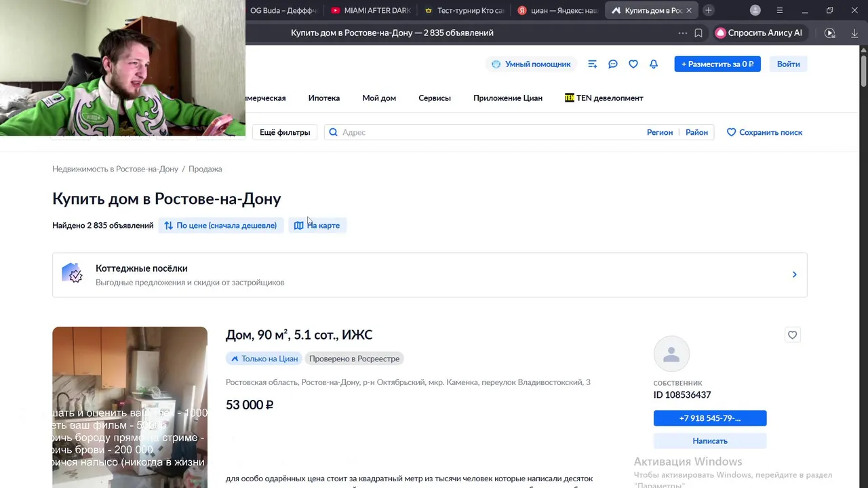Select the Регион link in search

point(660,132)
